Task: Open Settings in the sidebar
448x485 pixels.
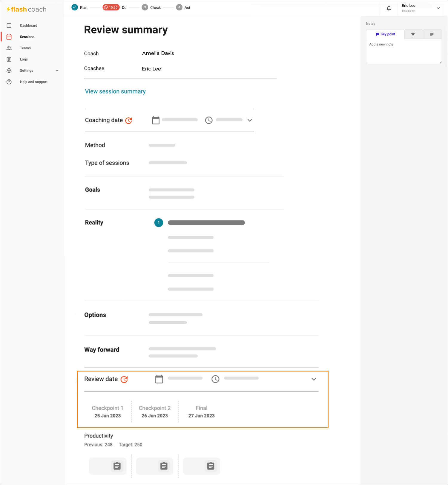Action: pyautogui.click(x=27, y=71)
